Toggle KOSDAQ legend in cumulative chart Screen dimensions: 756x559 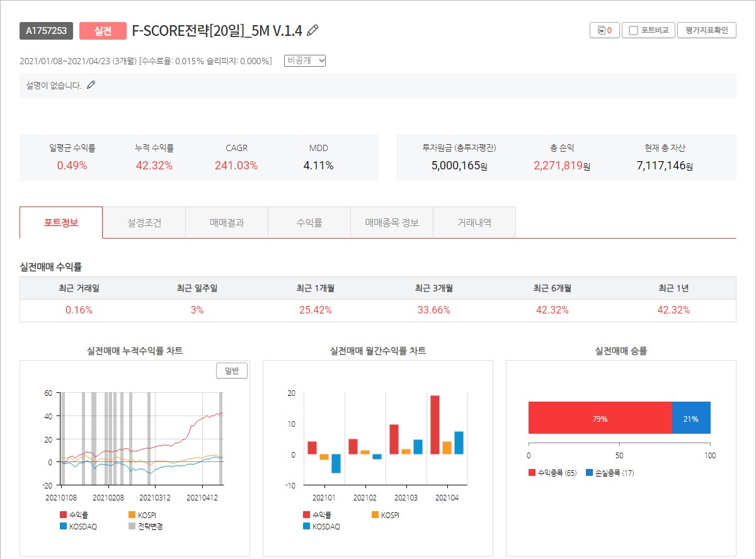(78, 526)
